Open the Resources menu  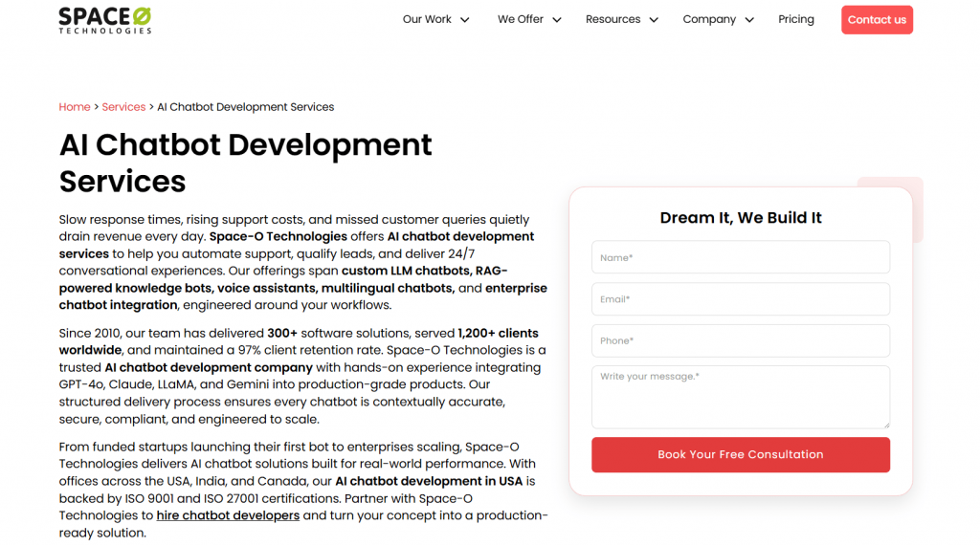613,19
